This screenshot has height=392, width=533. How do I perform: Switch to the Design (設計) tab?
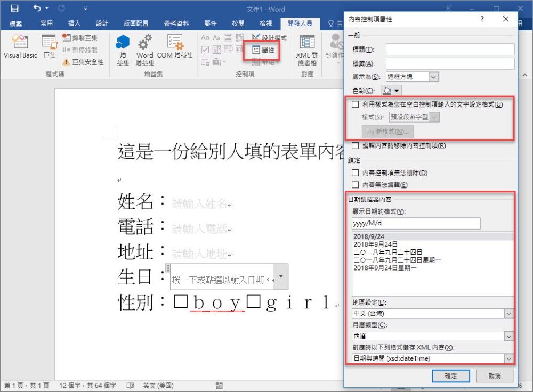click(x=102, y=23)
